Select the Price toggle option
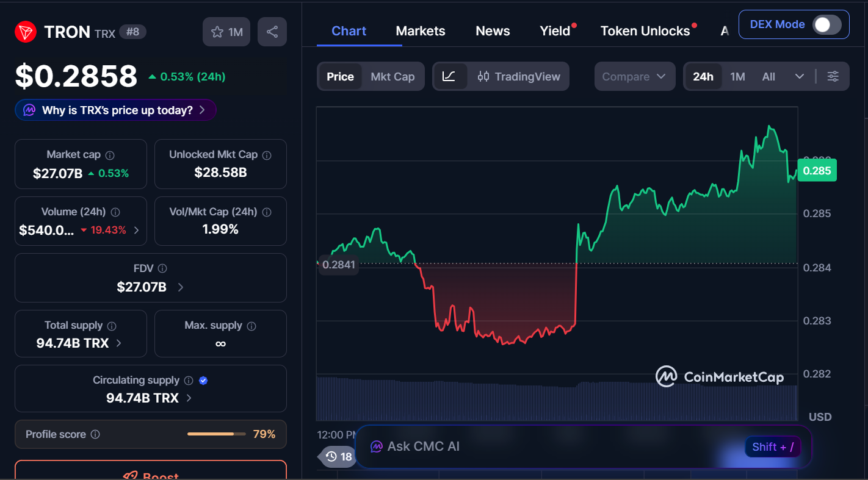868x480 pixels. 340,76
